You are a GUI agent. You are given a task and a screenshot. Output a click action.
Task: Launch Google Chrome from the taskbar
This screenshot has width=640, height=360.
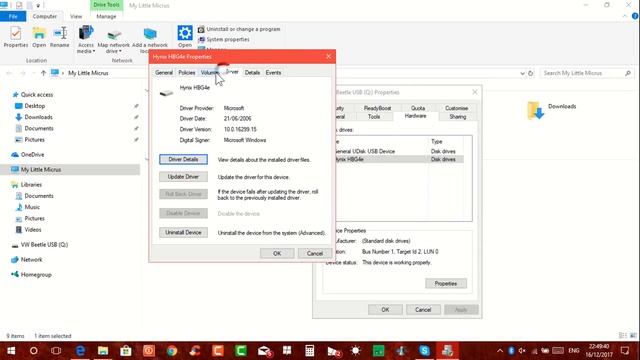172,351
